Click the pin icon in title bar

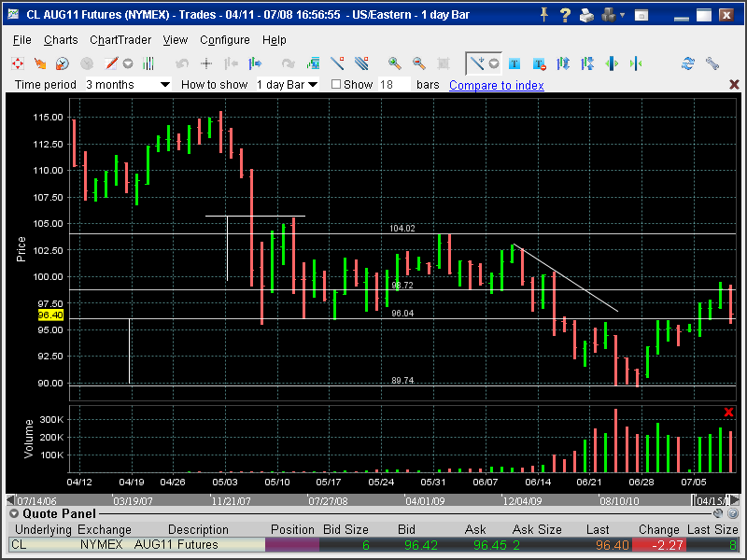click(543, 15)
